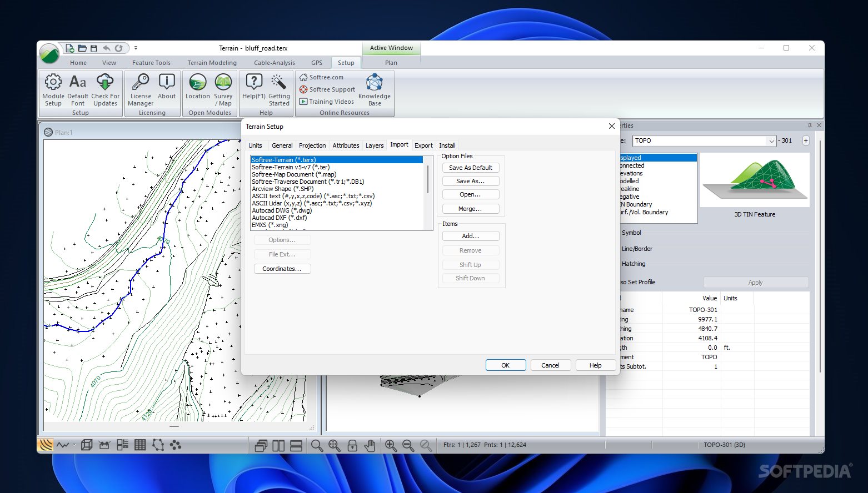
Task: Click the Softree application orb button
Action: coord(50,54)
